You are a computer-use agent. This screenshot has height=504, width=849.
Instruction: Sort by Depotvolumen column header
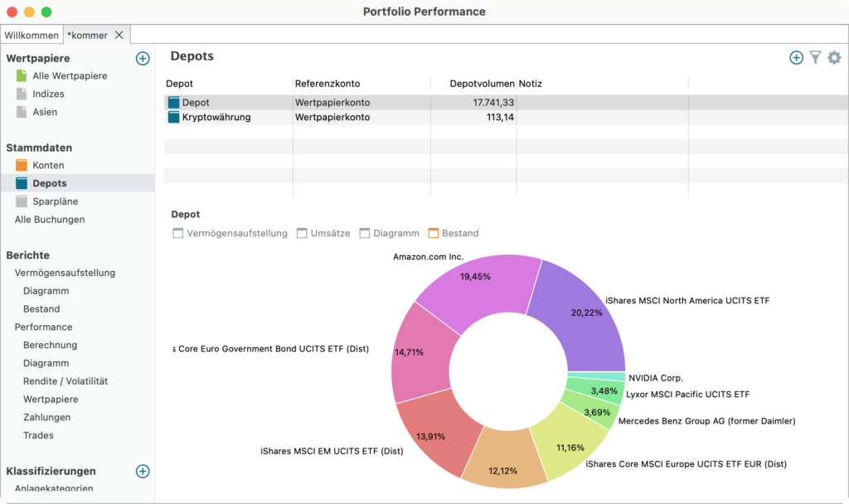click(473, 84)
